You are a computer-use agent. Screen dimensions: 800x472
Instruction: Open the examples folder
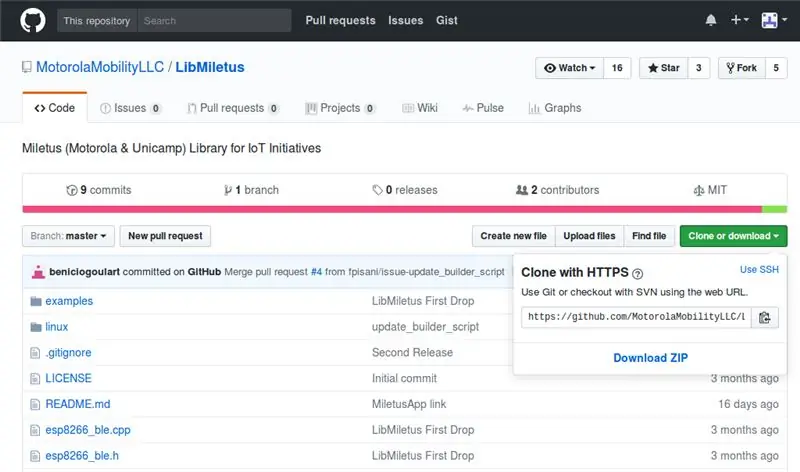69,301
